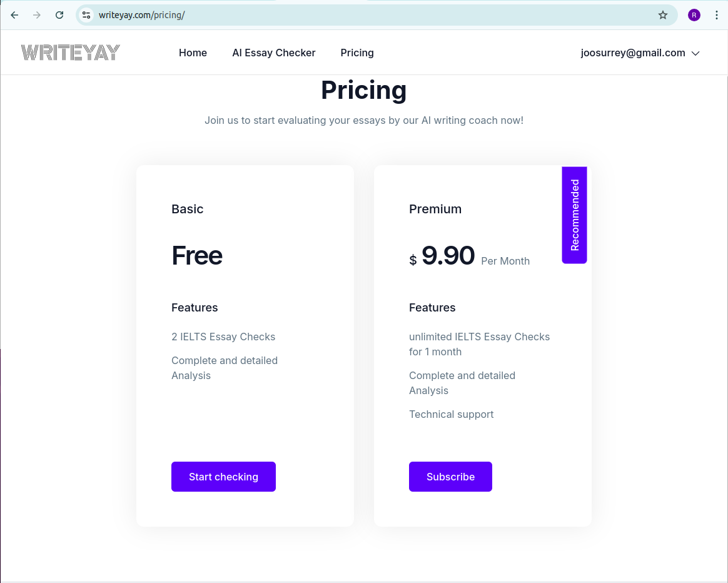Screen dimensions: 728x583
Task: Click the Basic plan title
Action: coord(188,209)
